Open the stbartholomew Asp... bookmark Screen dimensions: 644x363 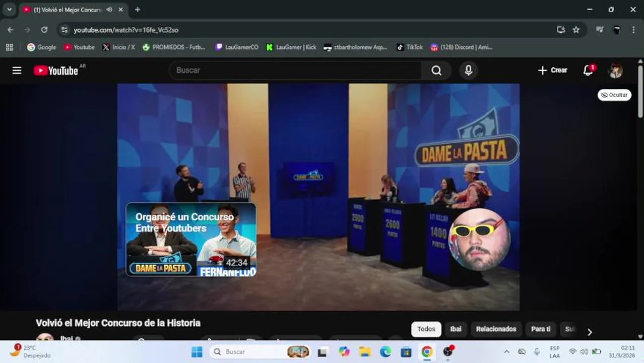pos(355,47)
